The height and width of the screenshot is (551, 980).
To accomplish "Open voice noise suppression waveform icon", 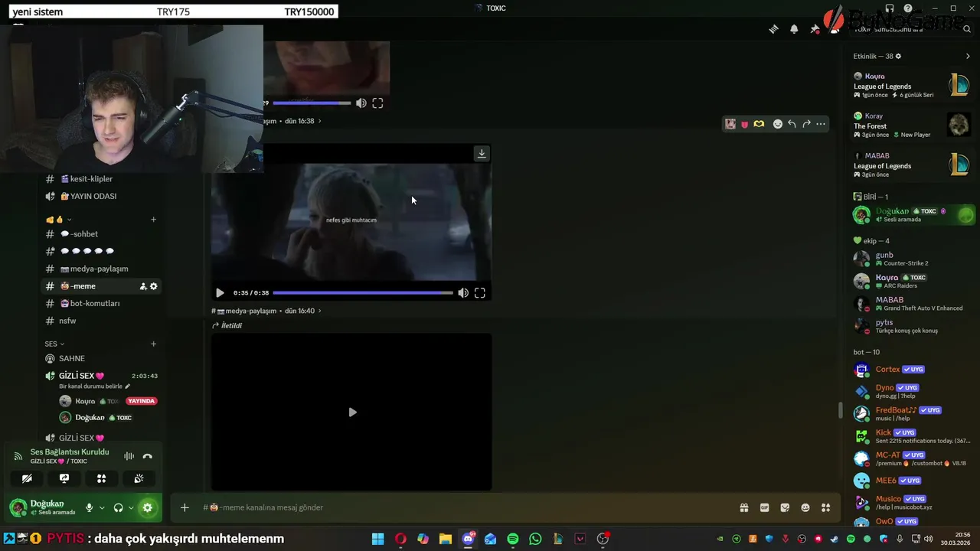I will (x=129, y=456).
